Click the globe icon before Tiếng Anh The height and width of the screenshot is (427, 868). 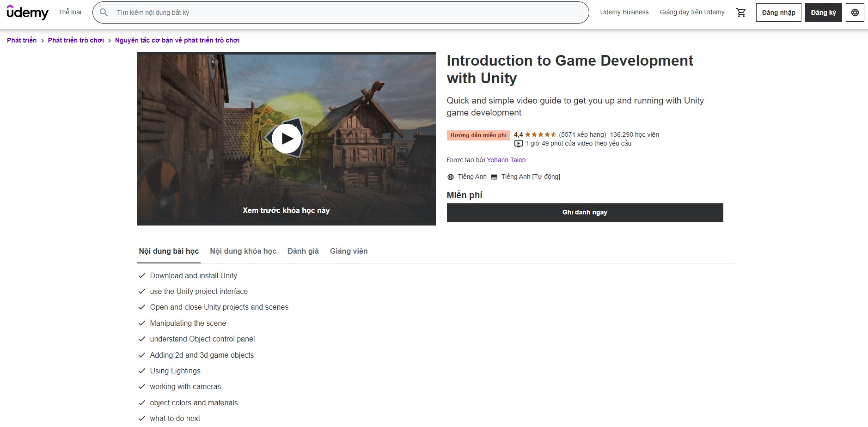[x=451, y=176]
